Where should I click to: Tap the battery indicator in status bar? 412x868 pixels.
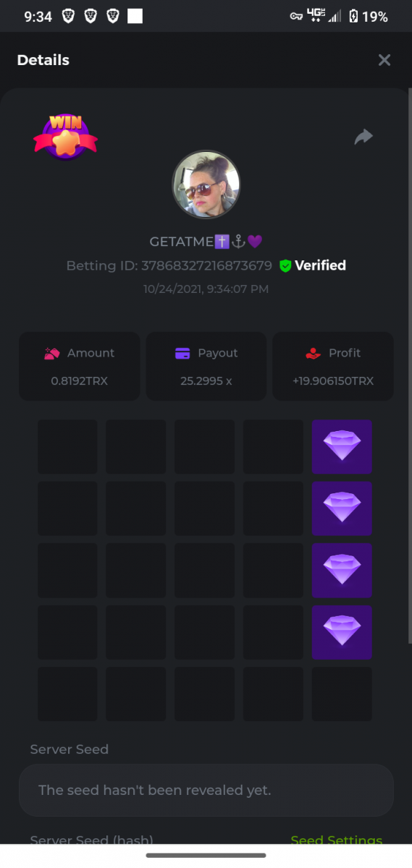353,17
